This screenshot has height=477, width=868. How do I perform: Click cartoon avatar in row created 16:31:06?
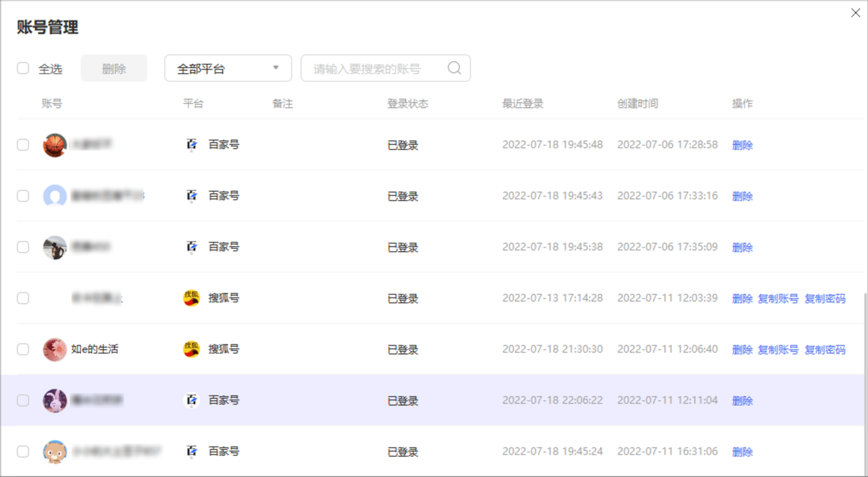tap(55, 452)
